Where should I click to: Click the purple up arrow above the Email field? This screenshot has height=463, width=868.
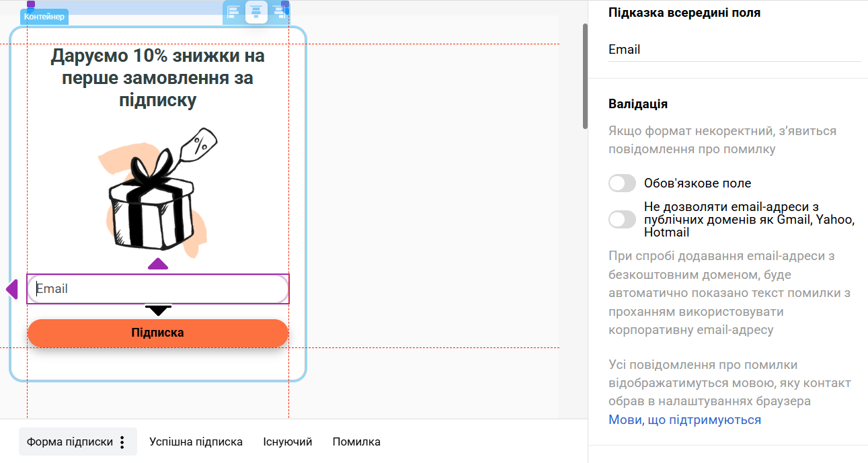coord(158,264)
